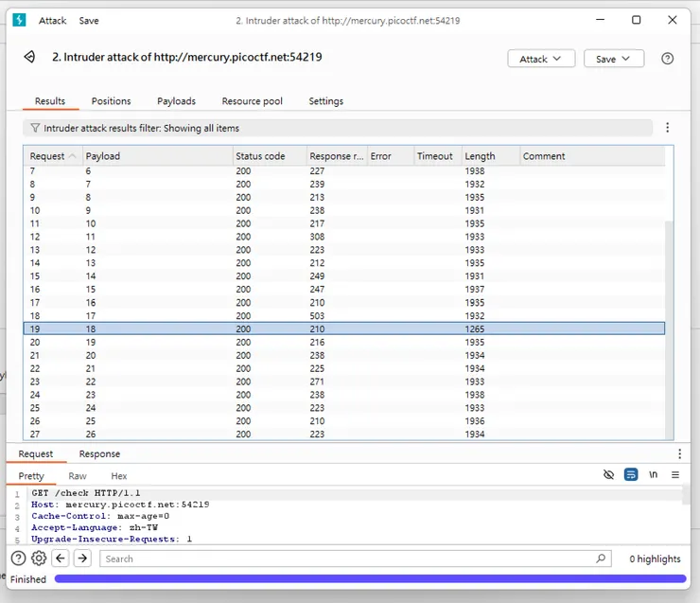Open Request/Response panel three-dot menu
Screen dimensions: 700x603
(679, 454)
